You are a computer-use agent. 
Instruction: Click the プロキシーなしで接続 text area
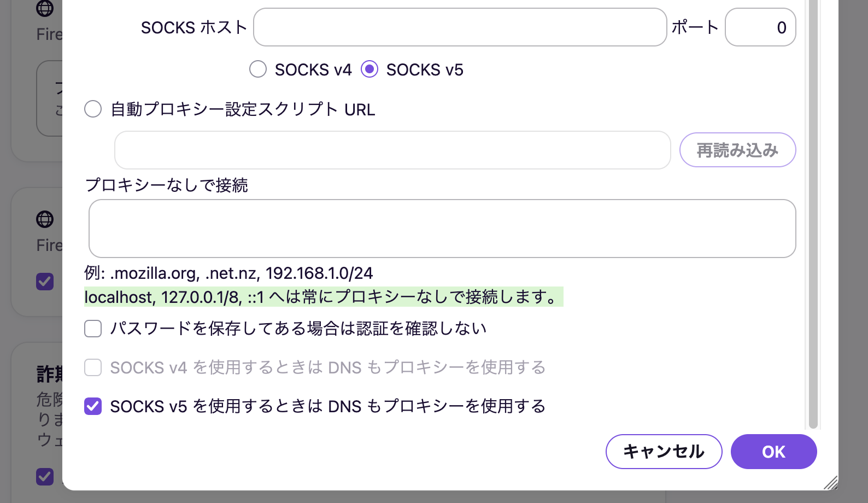442,229
